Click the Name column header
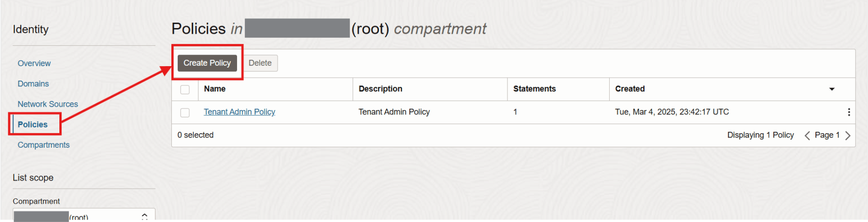Image resolution: width=868 pixels, height=222 pixels. point(215,89)
